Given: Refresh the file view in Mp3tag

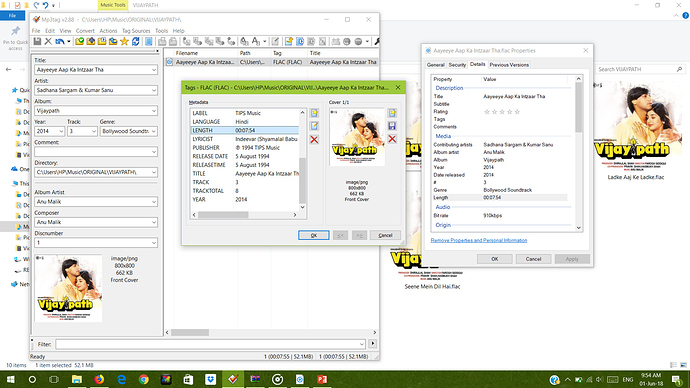Looking at the screenshot, I should 136,41.
